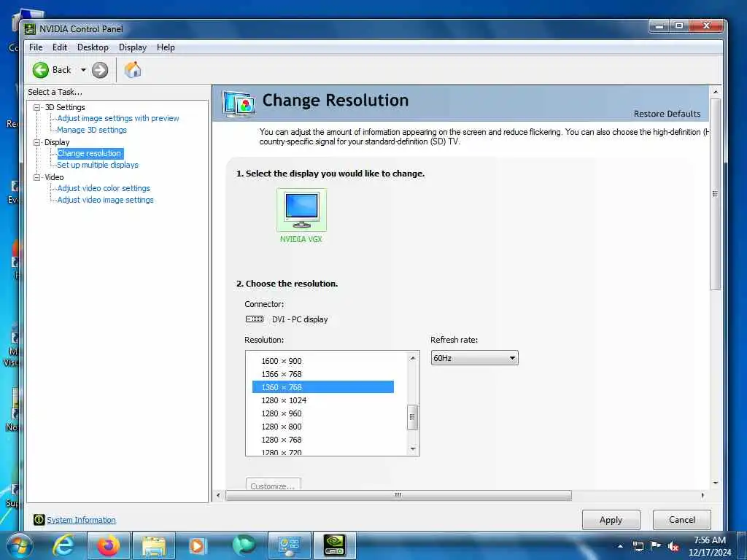Click the muted volume tray icon

pyautogui.click(x=673, y=547)
